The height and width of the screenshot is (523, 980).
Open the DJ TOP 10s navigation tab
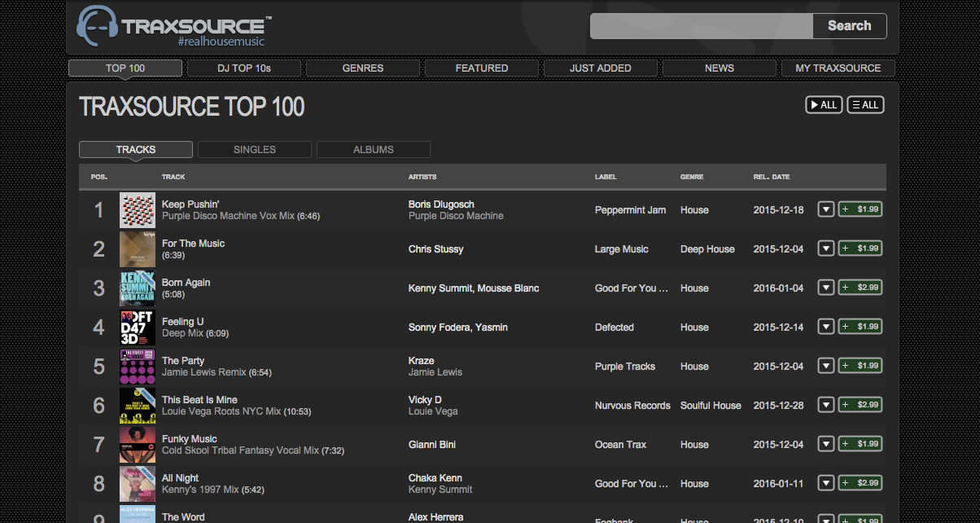click(244, 68)
